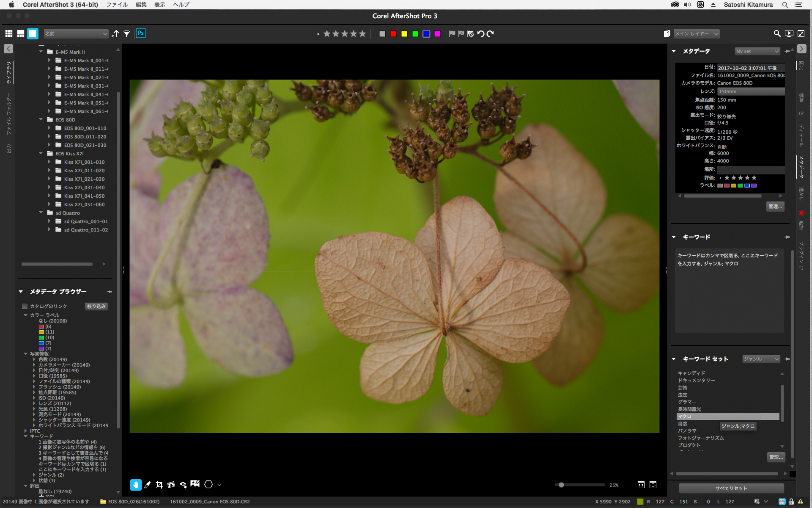
Task: Select the Crop tool
Action: (159, 485)
